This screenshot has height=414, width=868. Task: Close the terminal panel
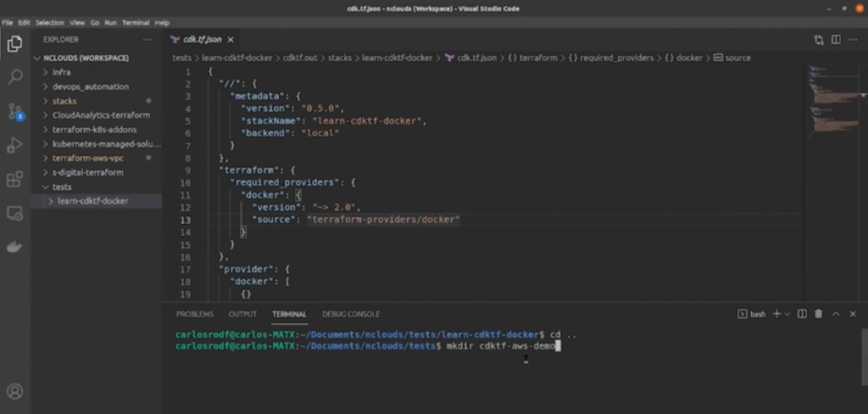[x=853, y=314]
